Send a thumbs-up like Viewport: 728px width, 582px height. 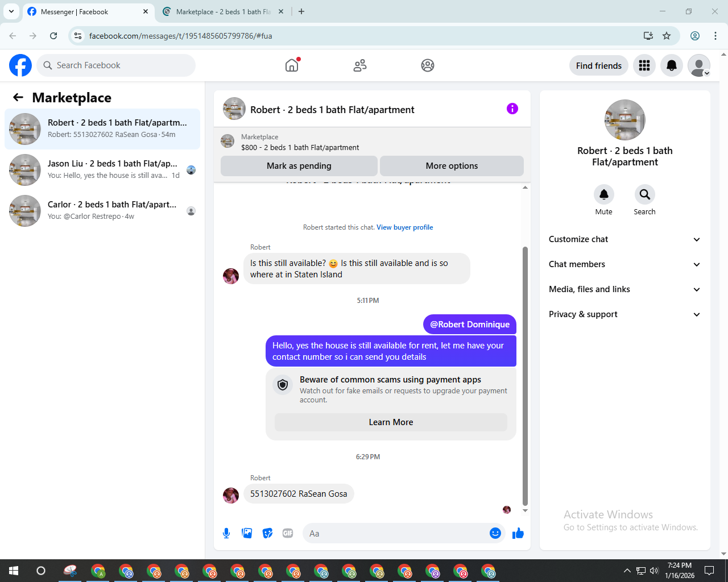tap(518, 533)
